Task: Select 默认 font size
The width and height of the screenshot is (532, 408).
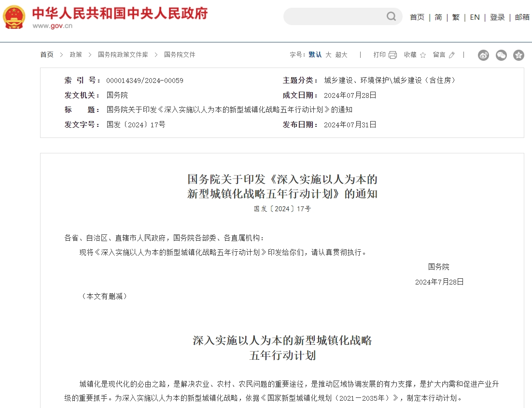Action: click(x=315, y=54)
